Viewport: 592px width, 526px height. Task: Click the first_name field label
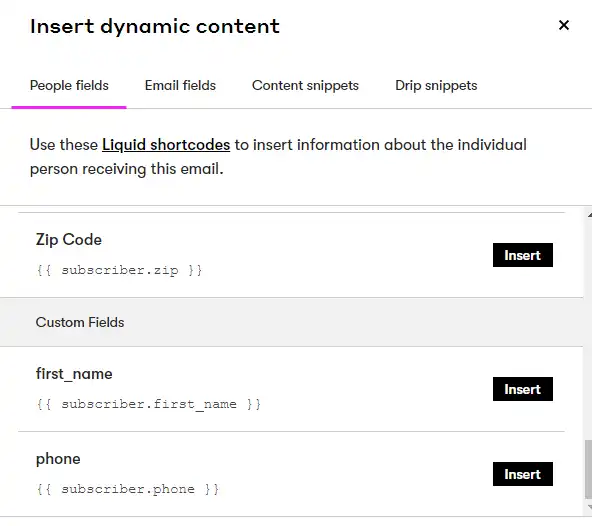click(x=74, y=374)
